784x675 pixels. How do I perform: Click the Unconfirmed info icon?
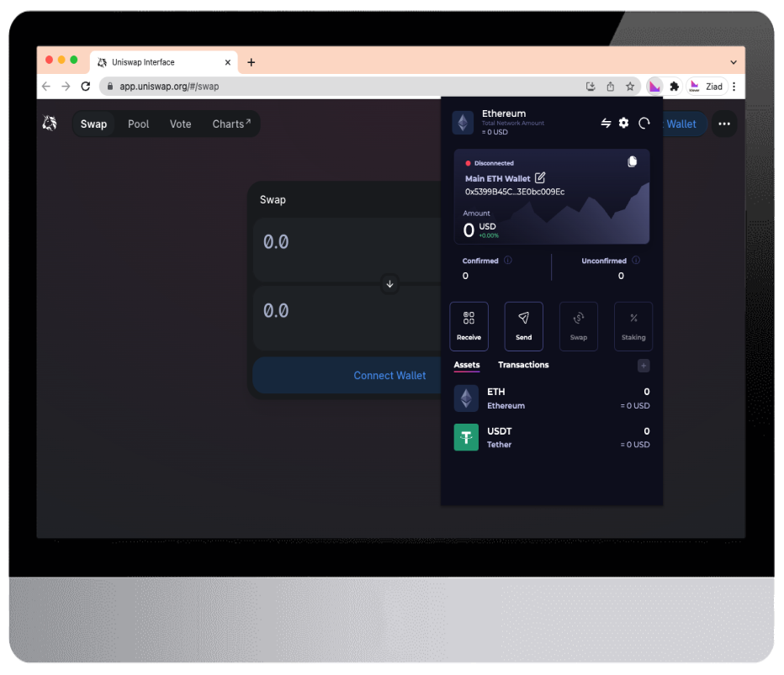[636, 260]
